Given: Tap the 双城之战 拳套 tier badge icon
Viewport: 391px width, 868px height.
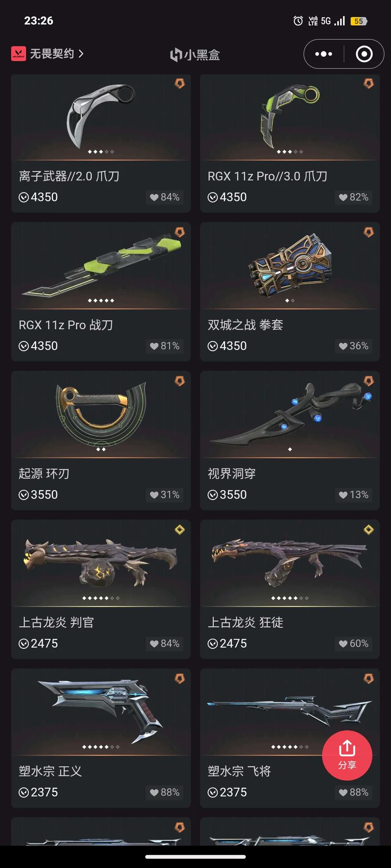Looking at the screenshot, I should [369, 232].
